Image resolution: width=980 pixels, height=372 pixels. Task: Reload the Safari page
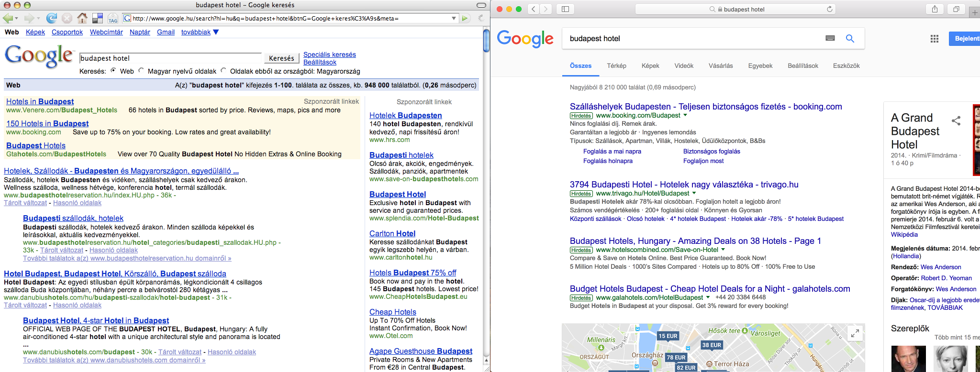point(829,9)
